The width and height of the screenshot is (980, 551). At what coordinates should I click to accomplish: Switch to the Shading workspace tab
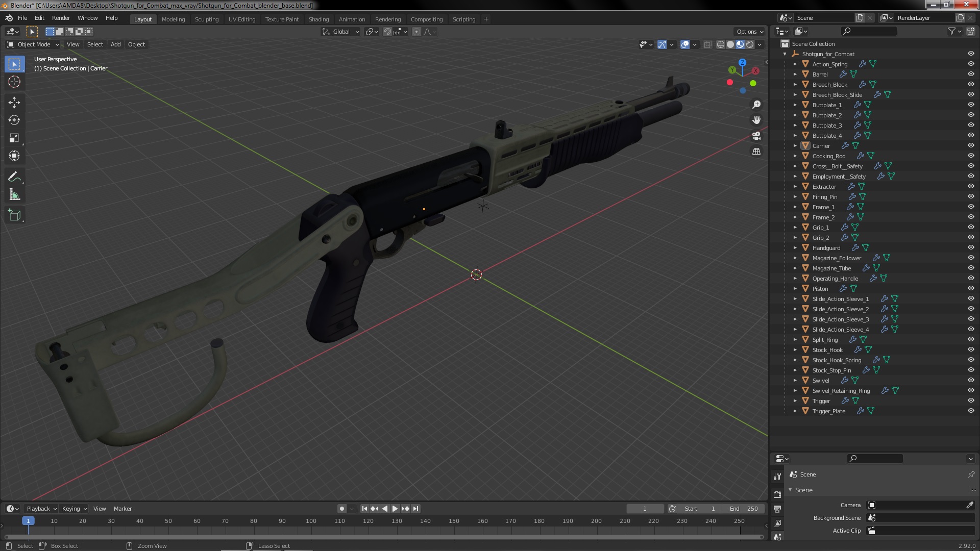(x=318, y=19)
